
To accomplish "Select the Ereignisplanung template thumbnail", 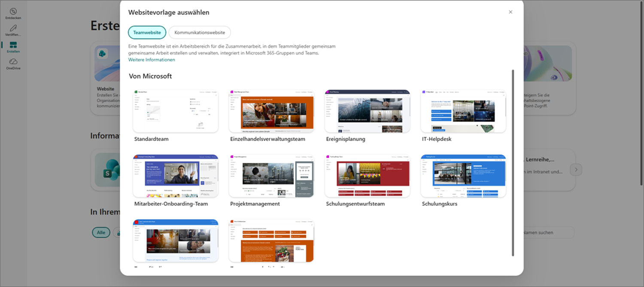I will tap(367, 111).
